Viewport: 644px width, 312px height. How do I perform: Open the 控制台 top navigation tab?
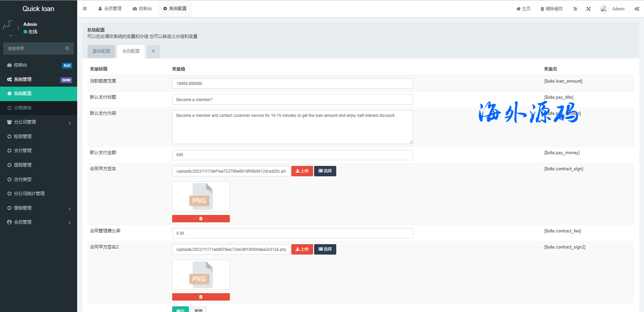pyautogui.click(x=142, y=9)
